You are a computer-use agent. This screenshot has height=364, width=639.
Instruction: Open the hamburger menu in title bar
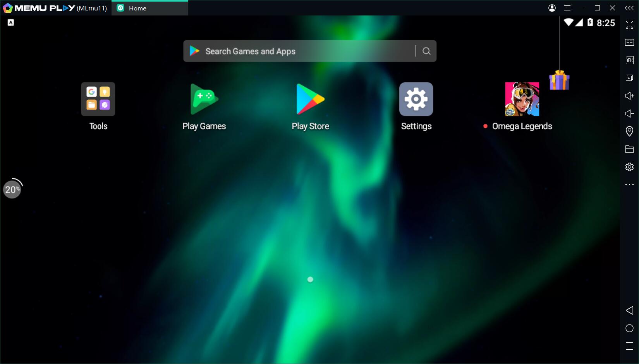pos(567,8)
